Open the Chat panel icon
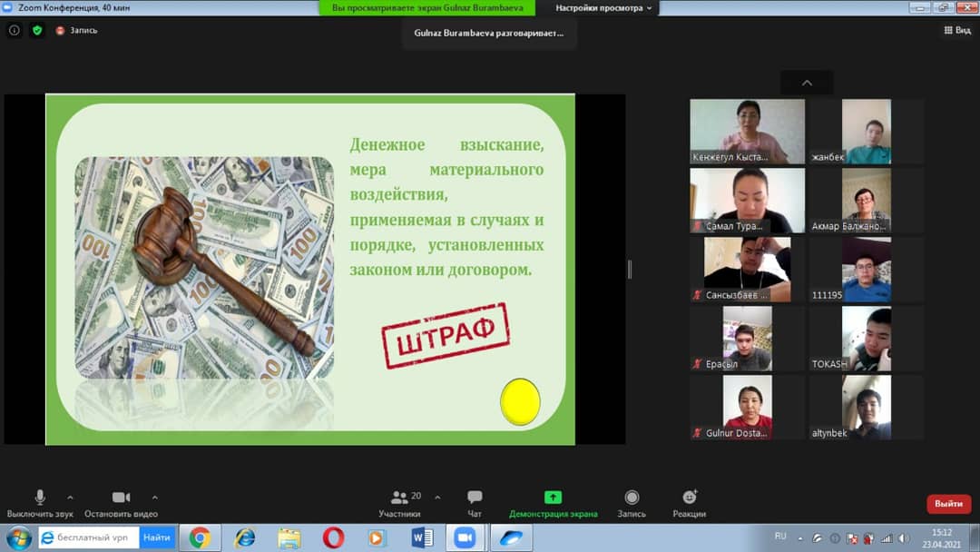 pyautogui.click(x=475, y=498)
